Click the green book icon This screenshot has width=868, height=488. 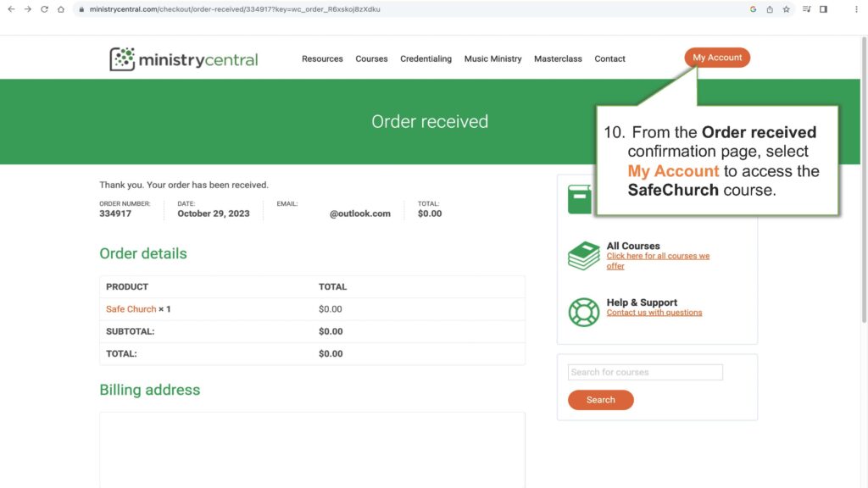tap(580, 199)
